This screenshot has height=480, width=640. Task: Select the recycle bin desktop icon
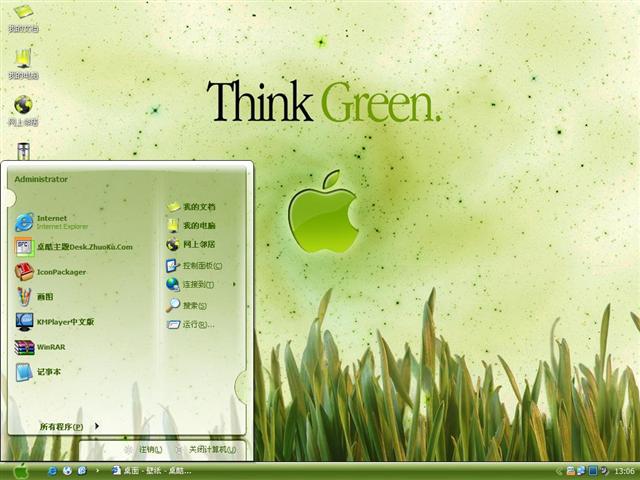click(x=23, y=151)
